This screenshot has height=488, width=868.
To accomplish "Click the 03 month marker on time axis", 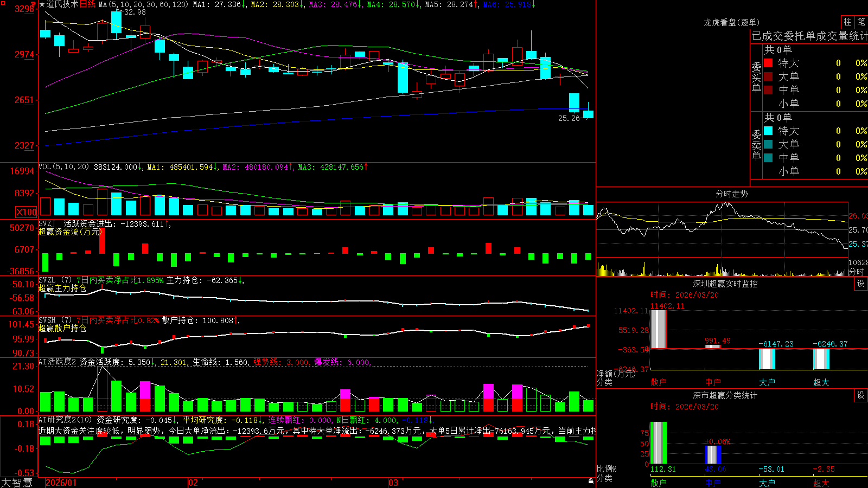I will (393, 483).
